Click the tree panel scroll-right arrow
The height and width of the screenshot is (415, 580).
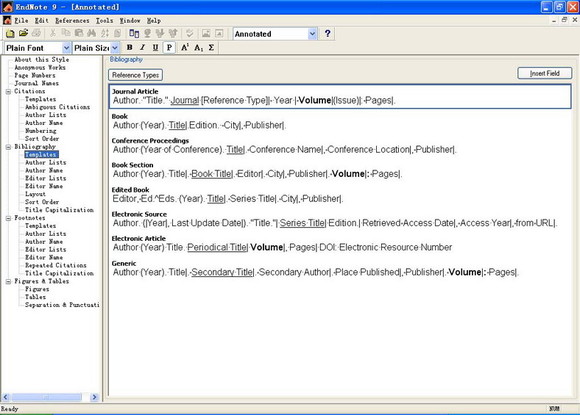pyautogui.click(x=95, y=397)
